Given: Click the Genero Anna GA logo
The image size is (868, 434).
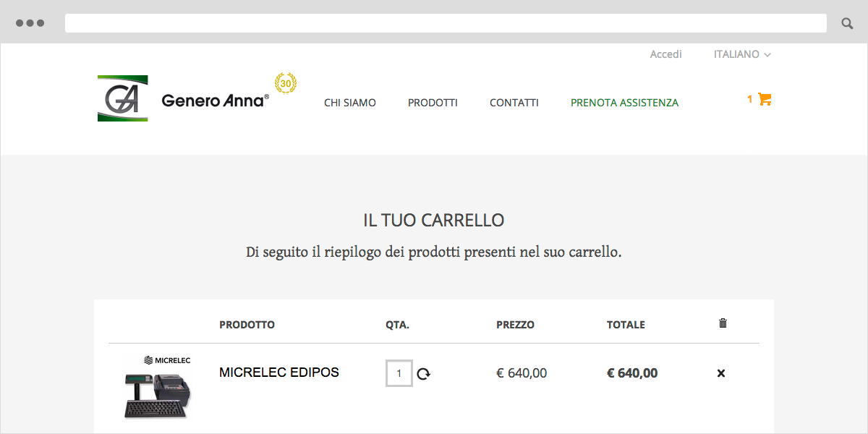Looking at the screenshot, I should (x=123, y=98).
